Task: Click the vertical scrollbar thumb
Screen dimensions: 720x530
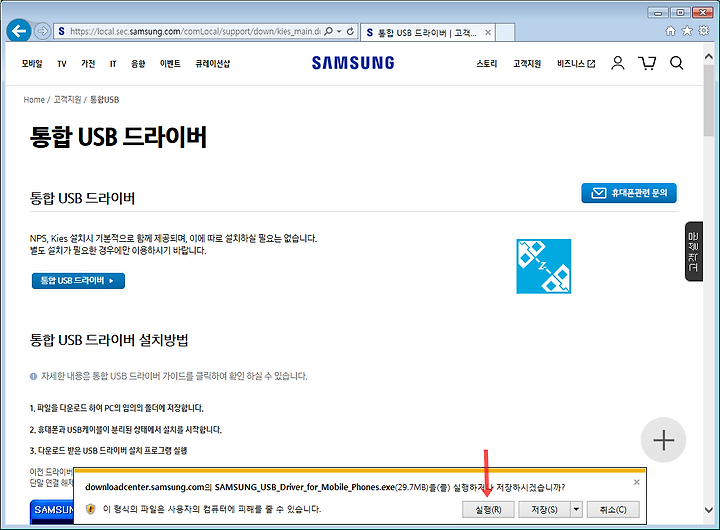Action: 709,102
